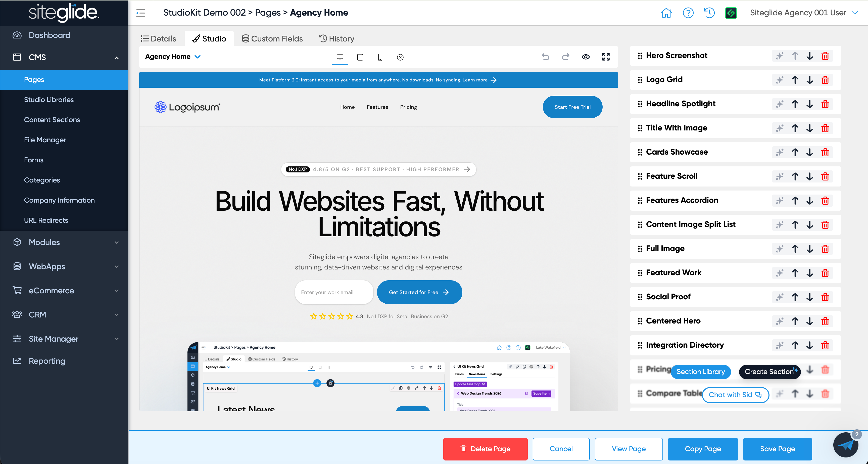Click AI sparkle icon for Hero Screenshot

coord(780,56)
